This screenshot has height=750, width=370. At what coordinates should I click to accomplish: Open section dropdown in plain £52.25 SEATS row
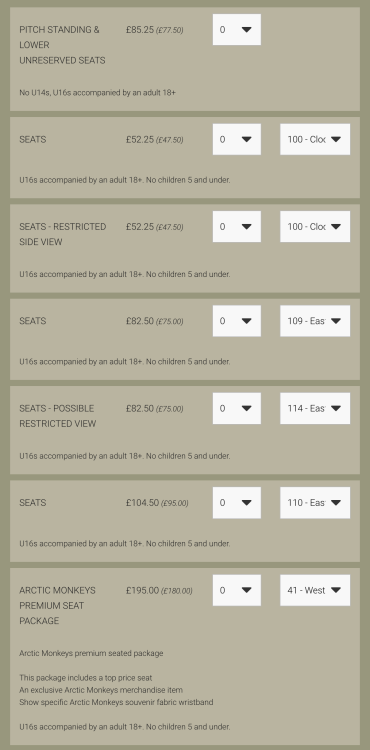coord(315,139)
